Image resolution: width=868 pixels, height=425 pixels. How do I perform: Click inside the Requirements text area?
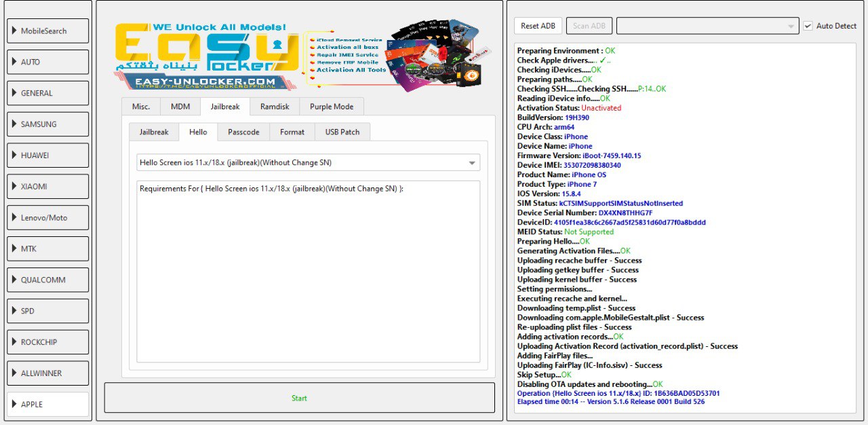pyautogui.click(x=308, y=272)
